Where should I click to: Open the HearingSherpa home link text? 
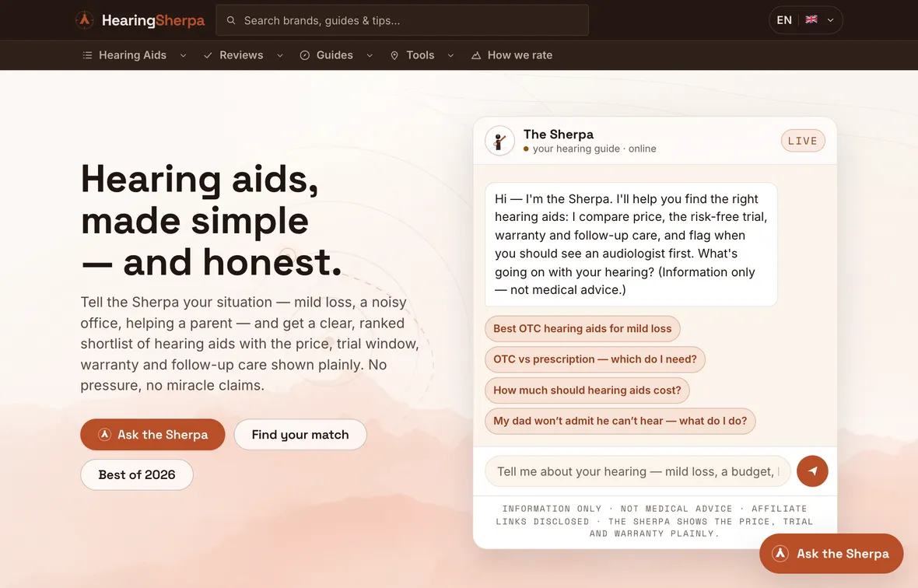click(152, 20)
